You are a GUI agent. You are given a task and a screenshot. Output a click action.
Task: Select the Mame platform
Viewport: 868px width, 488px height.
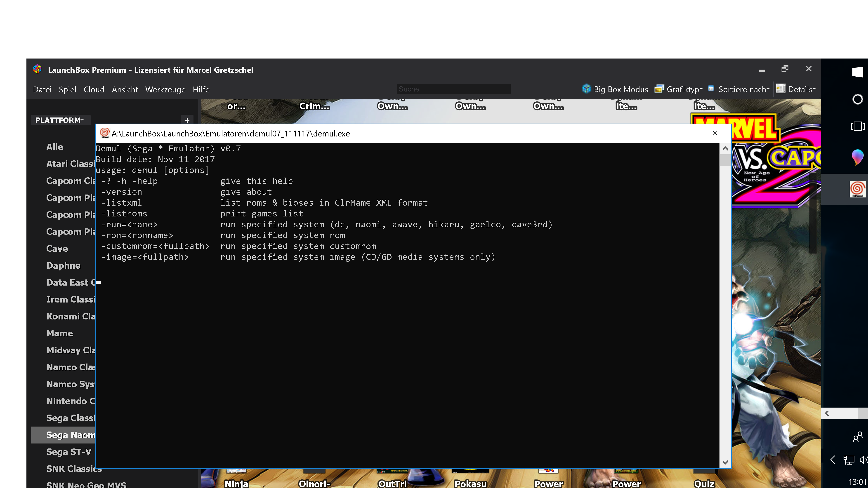click(x=60, y=333)
